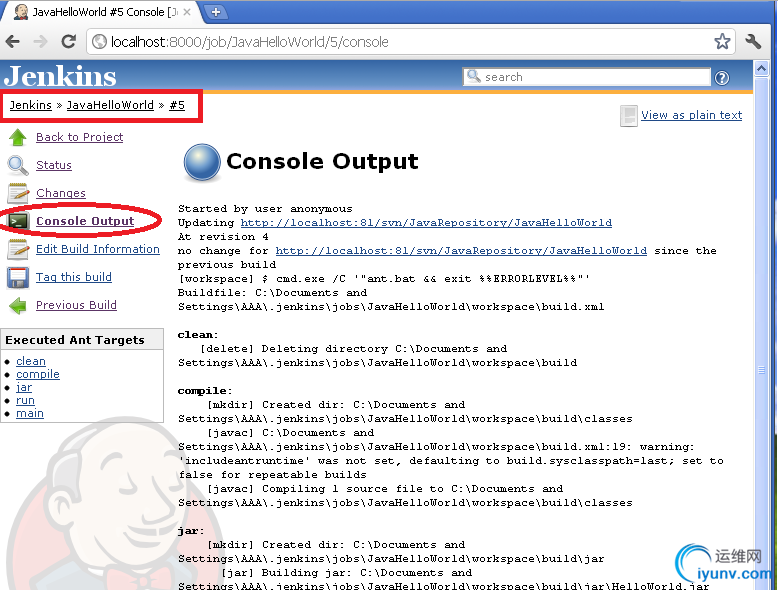Screen dimensions: 778x590
Task: Click the address bar URL
Action: point(250,42)
